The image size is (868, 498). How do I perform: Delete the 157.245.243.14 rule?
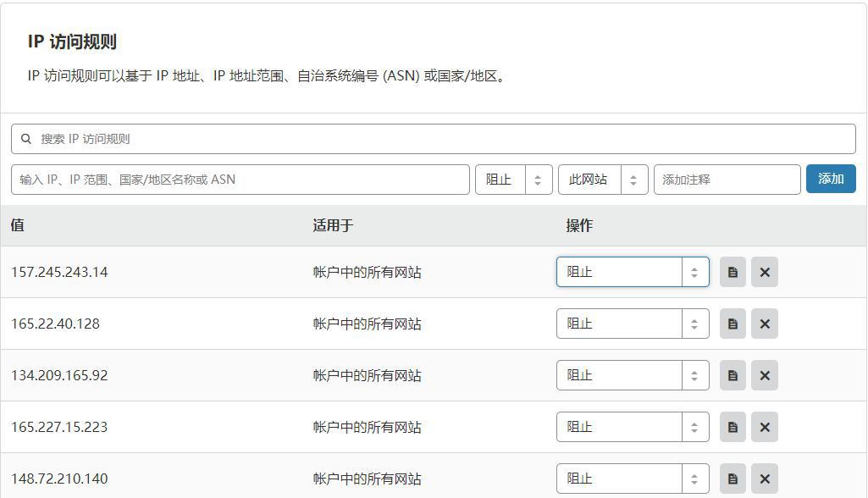[x=764, y=272]
